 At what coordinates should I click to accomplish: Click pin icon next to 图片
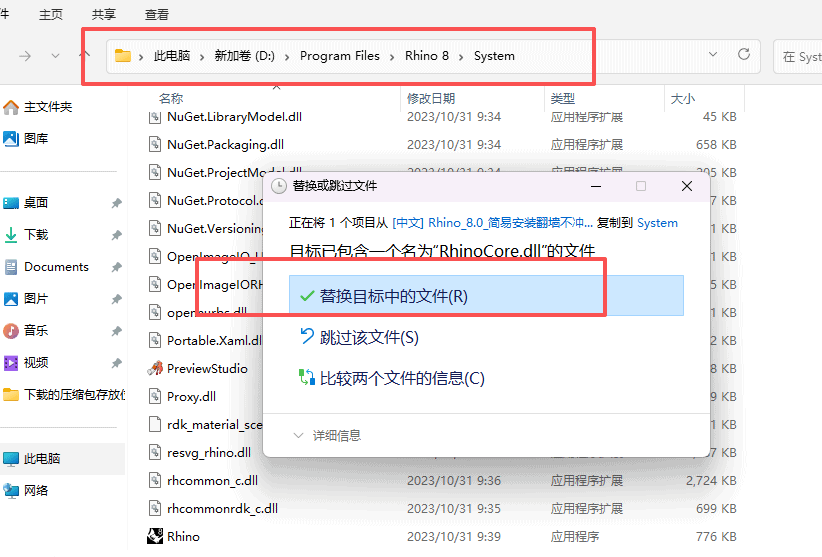tap(116, 299)
